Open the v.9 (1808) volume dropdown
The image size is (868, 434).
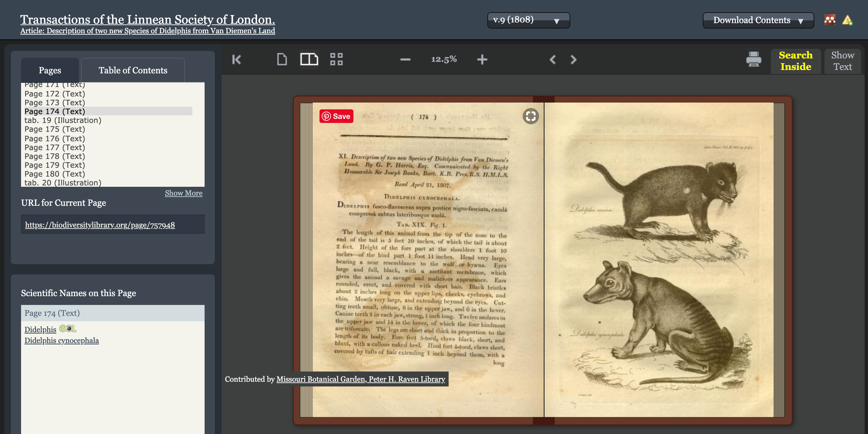(528, 20)
